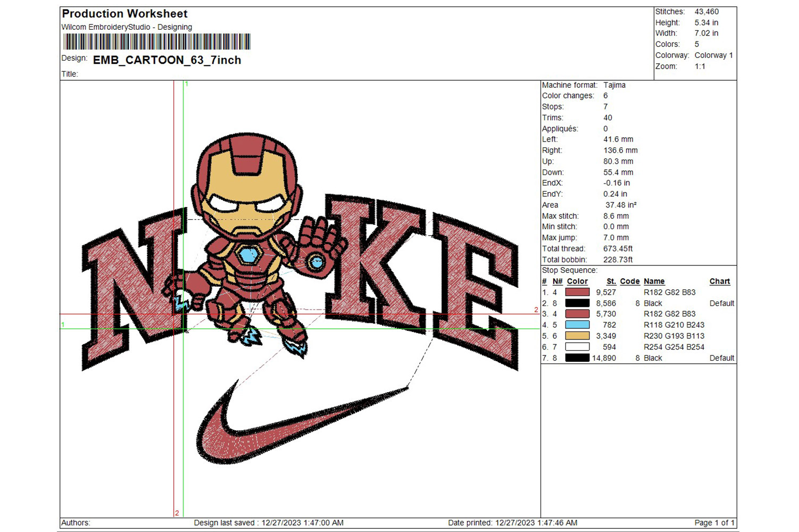The height and width of the screenshot is (532, 799).
Task: Click the Stitches value 43,460
Action: [x=706, y=12]
